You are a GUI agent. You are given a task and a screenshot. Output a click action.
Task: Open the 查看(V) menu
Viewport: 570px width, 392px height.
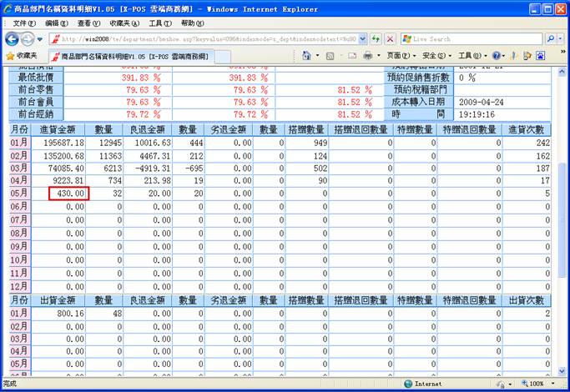coord(89,23)
